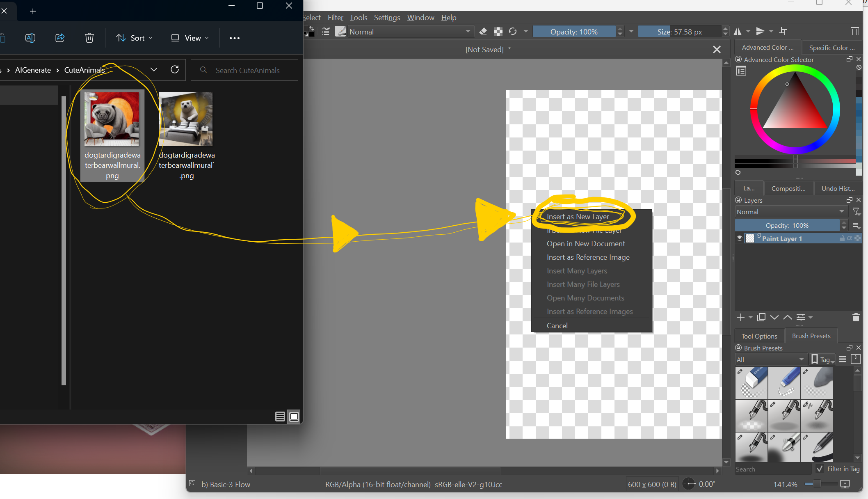Viewport: 868px width, 499px height.
Task: Toggle eraser mode icon in toolbar
Action: point(483,32)
